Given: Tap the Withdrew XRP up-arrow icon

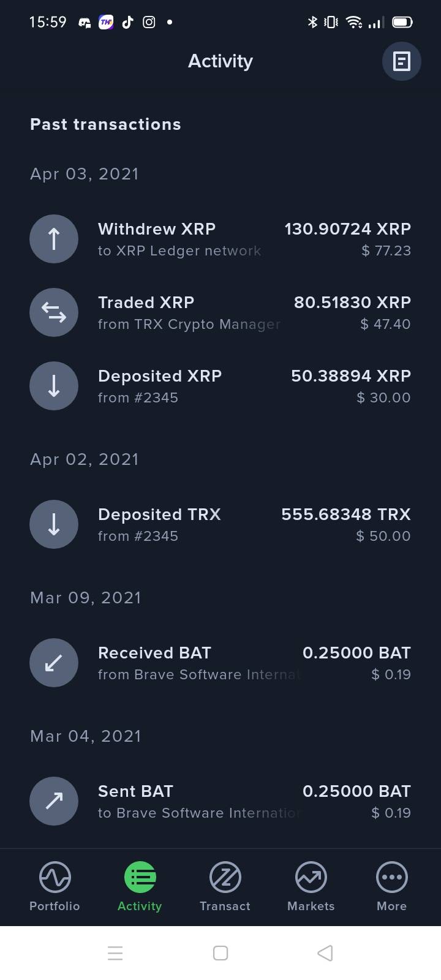Looking at the screenshot, I should [54, 239].
